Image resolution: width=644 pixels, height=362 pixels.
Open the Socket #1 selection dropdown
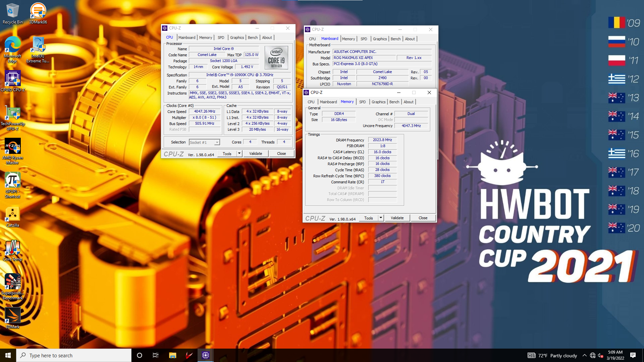point(205,142)
